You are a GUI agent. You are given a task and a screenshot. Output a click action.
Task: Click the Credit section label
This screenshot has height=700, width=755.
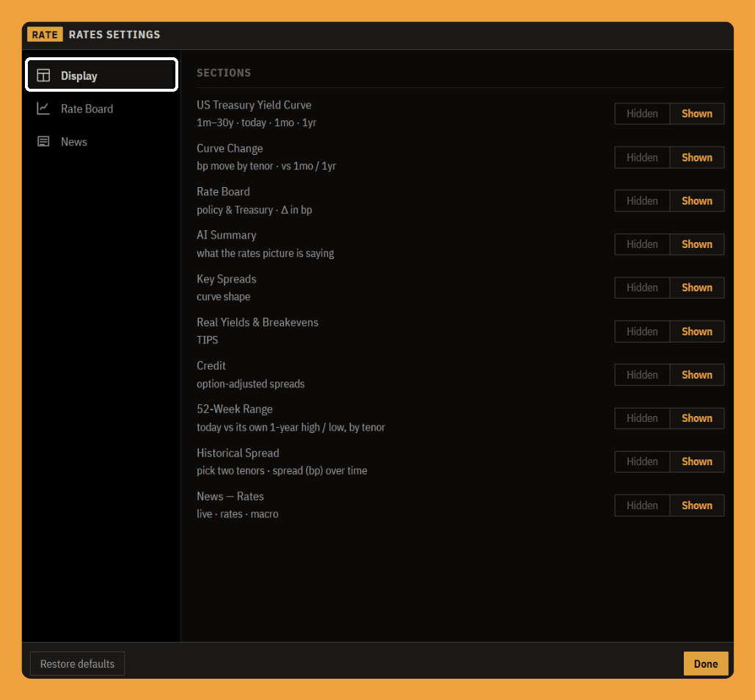coord(211,365)
